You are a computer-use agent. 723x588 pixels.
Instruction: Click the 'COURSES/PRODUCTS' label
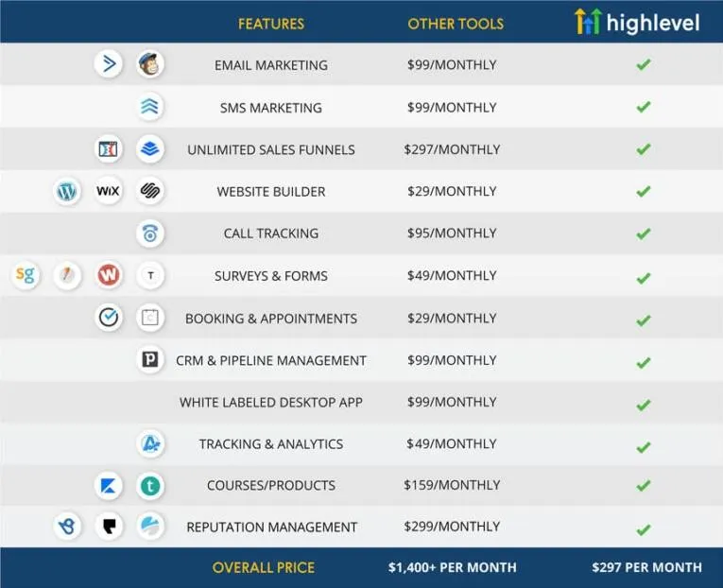click(271, 485)
